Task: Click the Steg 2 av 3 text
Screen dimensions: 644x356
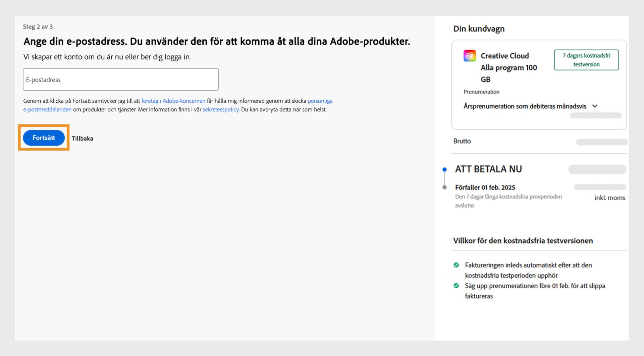Action: (x=38, y=27)
